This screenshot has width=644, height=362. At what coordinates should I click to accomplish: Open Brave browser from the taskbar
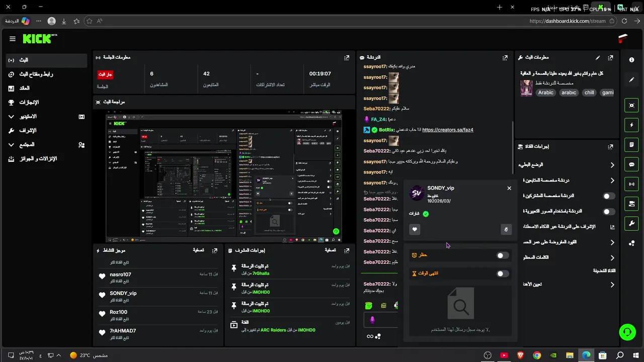520,355
